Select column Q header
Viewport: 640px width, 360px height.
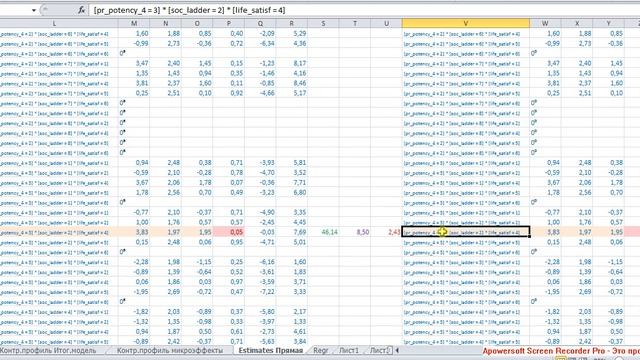(x=260, y=24)
